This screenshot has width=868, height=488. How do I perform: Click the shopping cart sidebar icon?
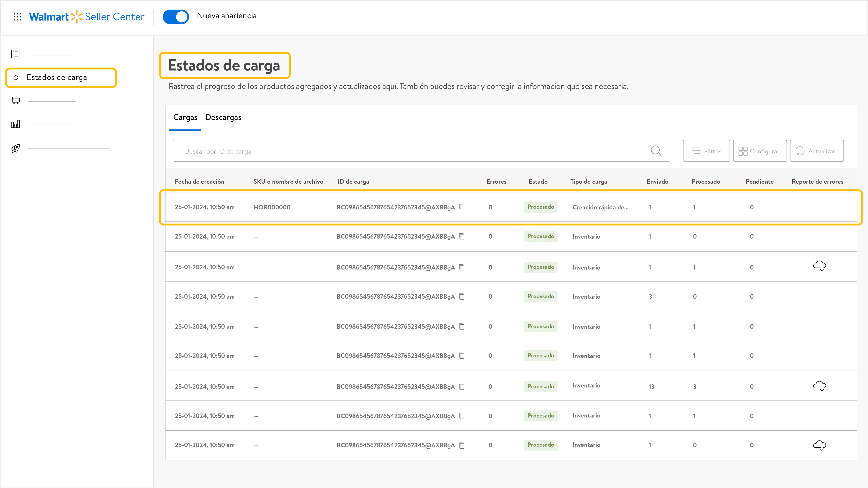pos(16,100)
